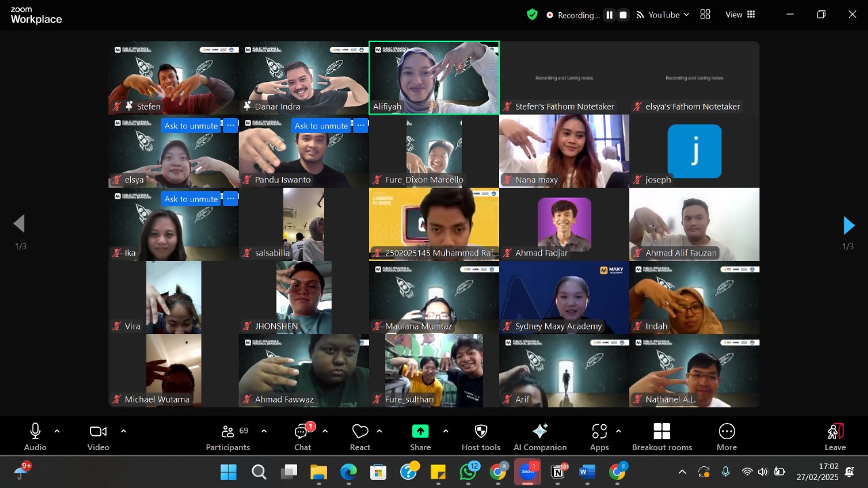Open YouTube livestream dropdown
The height and width of the screenshot is (488, 868).
pos(663,15)
